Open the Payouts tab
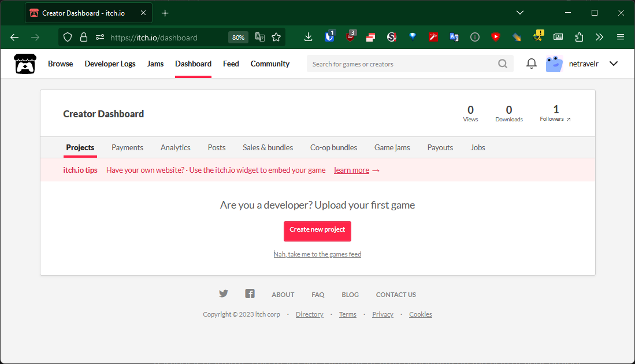Image resolution: width=635 pixels, height=364 pixels. coord(440,147)
